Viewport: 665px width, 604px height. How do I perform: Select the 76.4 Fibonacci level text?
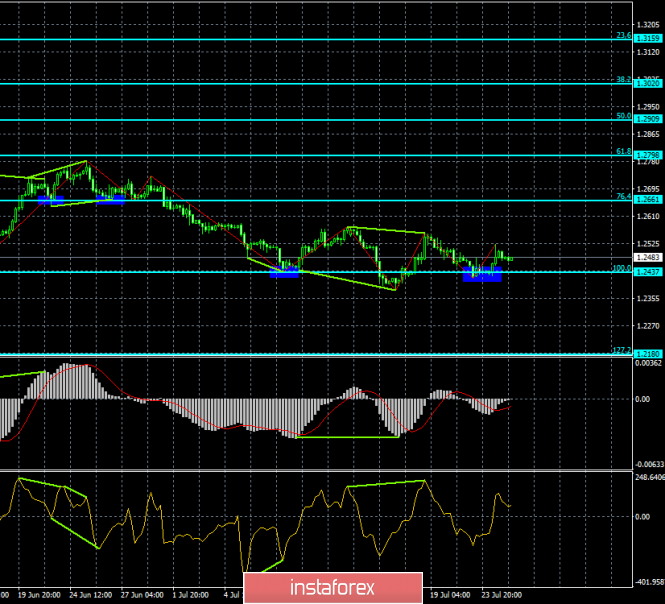coord(623,196)
